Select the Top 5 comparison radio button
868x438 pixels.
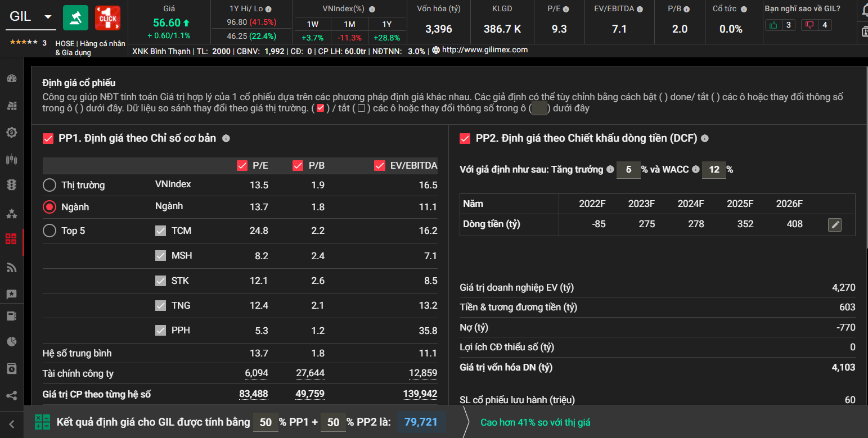[50, 231]
